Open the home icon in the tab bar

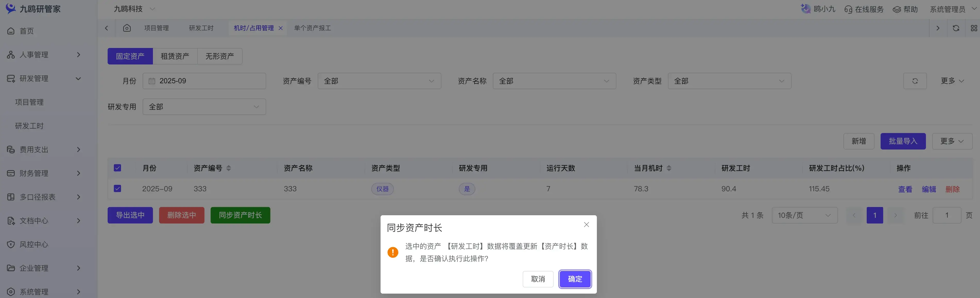(127, 28)
